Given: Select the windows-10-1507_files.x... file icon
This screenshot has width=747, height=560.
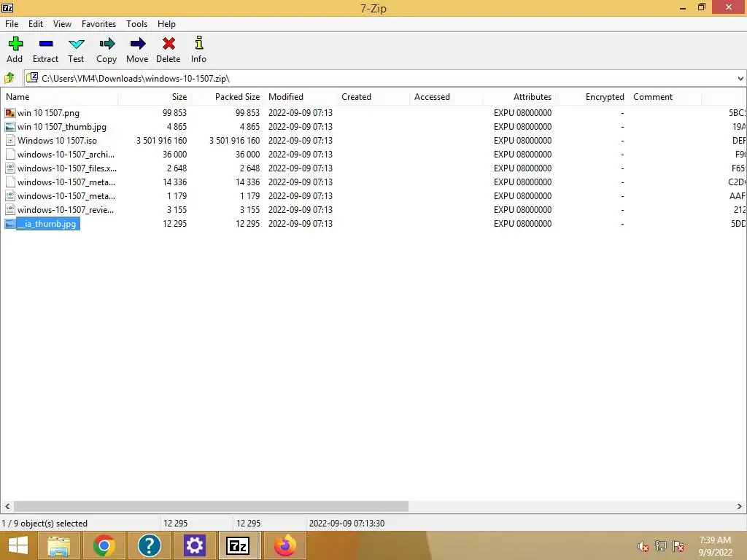Looking at the screenshot, I should [x=10, y=168].
